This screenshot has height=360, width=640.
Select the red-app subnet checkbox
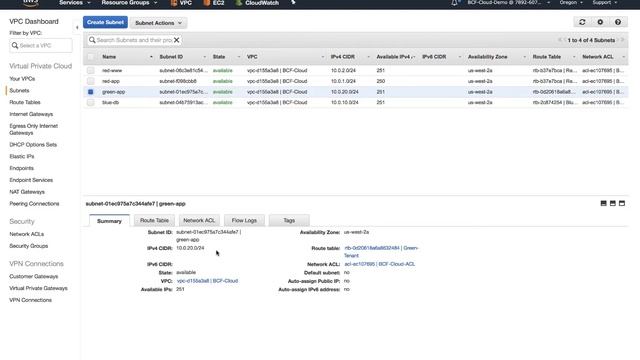point(91,81)
